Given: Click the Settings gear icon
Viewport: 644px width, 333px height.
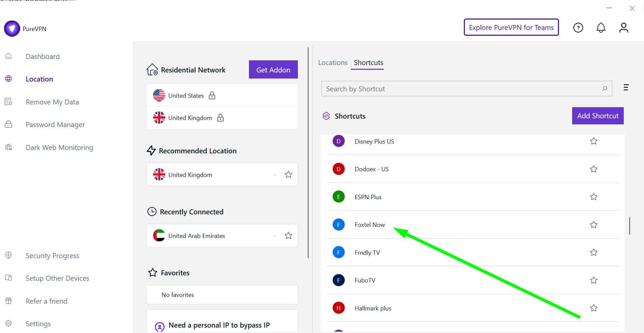Looking at the screenshot, I should click(8, 324).
